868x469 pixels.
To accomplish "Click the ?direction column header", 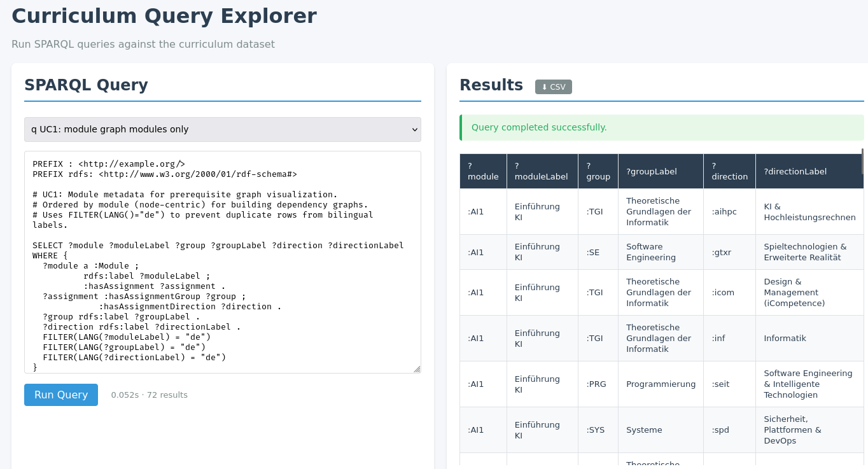I will (730, 171).
